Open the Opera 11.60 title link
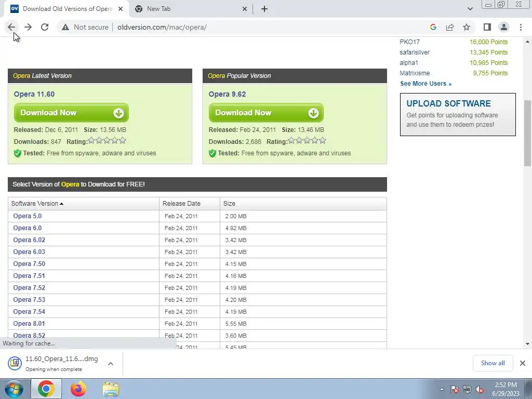This screenshot has width=532, height=399. tap(34, 94)
